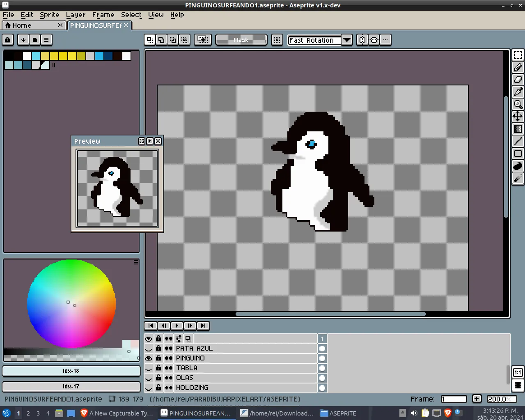Click the volume icon in system tray
525x420 pixels.
(414, 413)
